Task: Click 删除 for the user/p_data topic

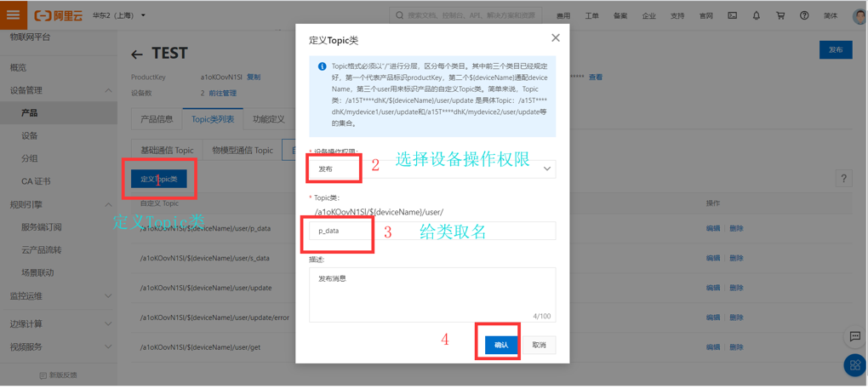Action: coord(736,228)
